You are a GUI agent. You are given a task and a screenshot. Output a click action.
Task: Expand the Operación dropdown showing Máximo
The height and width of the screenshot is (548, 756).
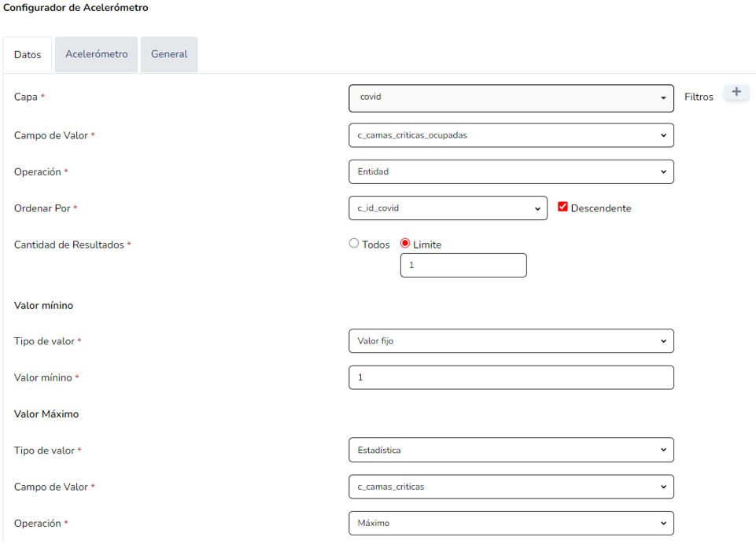click(511, 523)
